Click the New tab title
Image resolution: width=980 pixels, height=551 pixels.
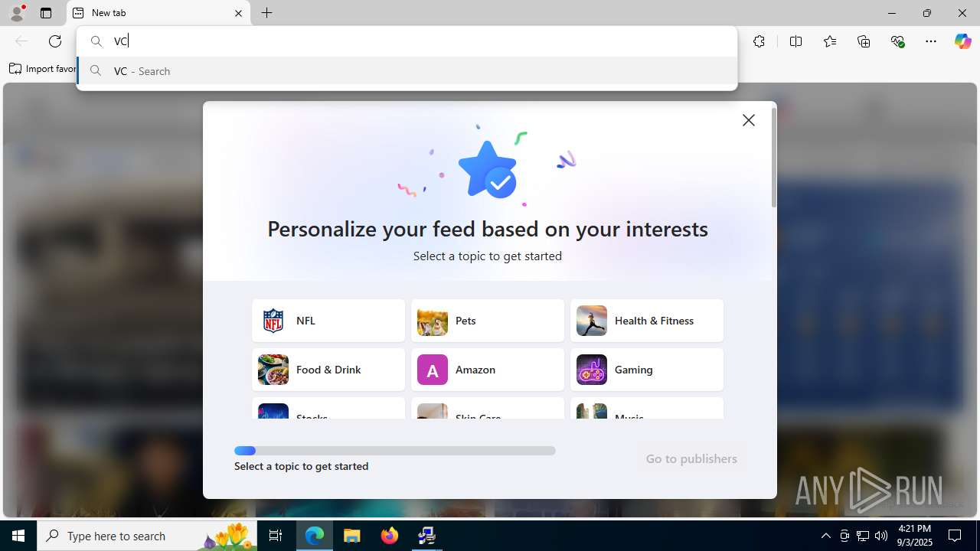109,13
